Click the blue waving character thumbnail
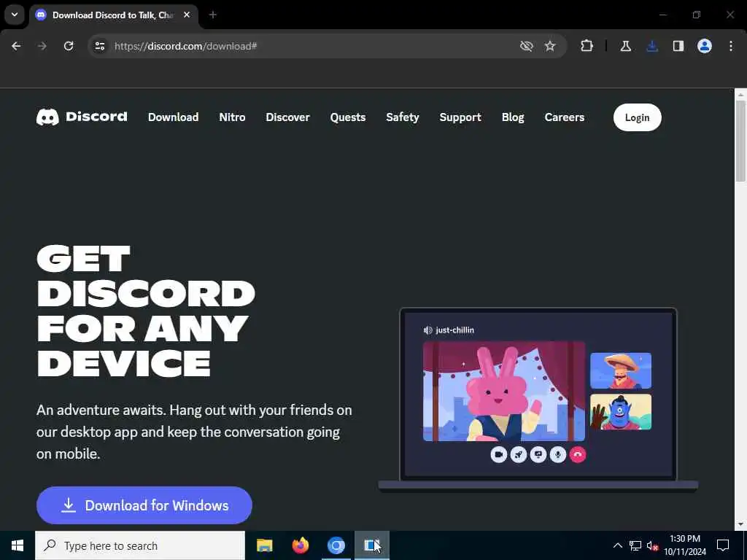The width and height of the screenshot is (747, 560). tap(621, 412)
